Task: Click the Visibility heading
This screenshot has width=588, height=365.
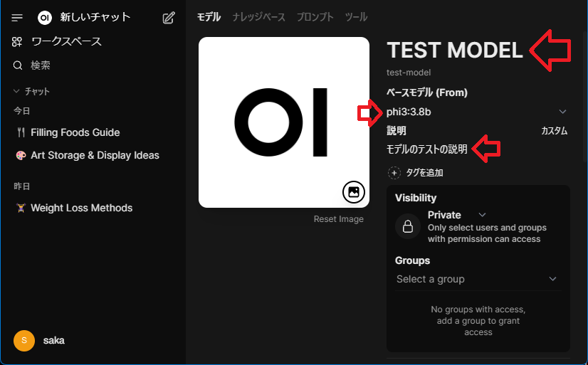Action: [416, 198]
